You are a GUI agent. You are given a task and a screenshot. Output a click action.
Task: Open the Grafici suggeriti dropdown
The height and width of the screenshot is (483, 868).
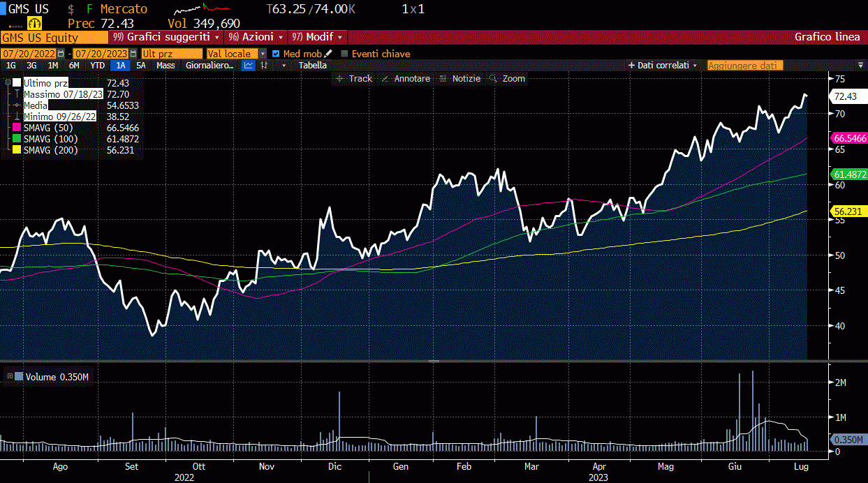pos(167,37)
